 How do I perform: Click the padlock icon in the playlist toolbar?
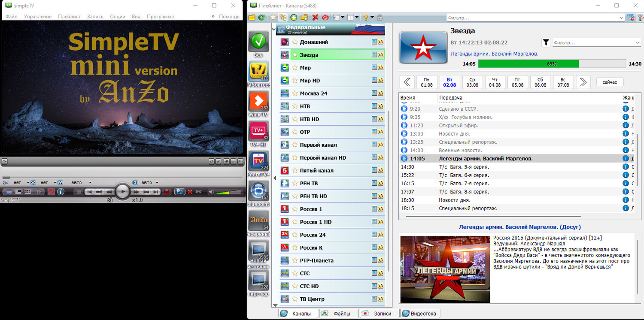(380, 18)
